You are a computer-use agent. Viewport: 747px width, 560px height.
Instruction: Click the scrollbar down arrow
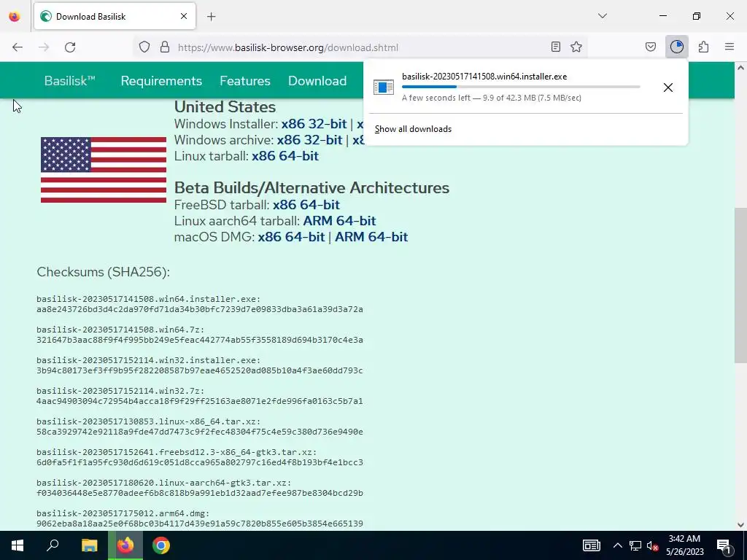click(740, 525)
